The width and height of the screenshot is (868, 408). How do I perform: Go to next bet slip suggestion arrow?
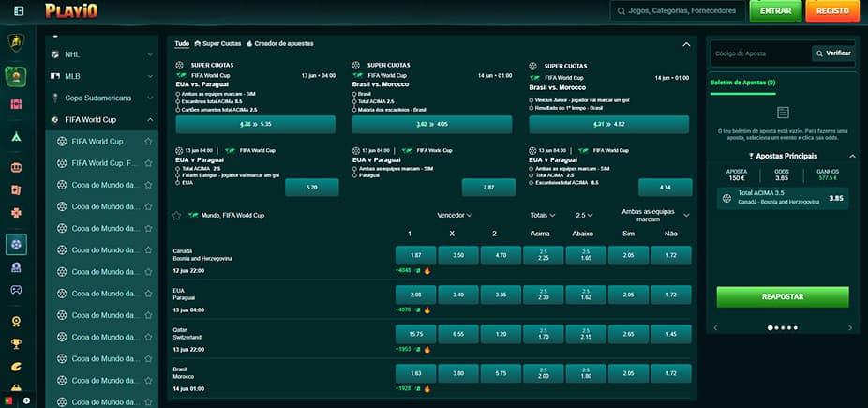pos(850,327)
